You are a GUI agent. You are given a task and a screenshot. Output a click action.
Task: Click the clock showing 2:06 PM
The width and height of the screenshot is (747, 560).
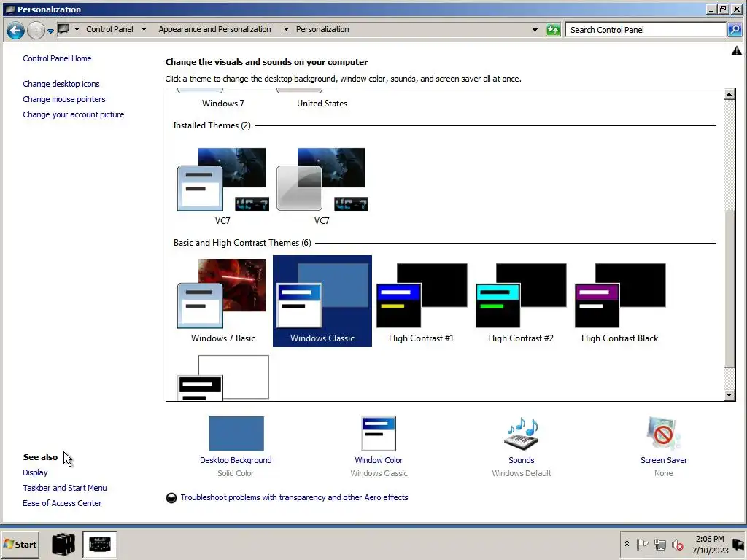710,544
